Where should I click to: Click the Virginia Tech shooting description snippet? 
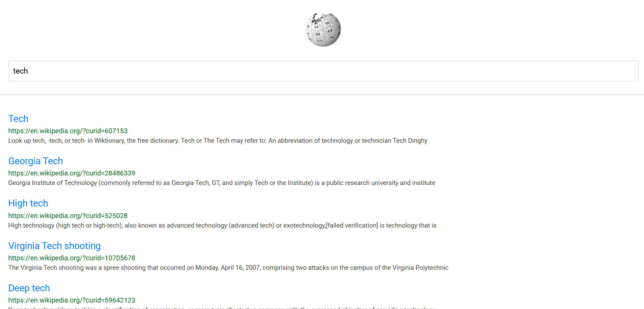(x=228, y=268)
